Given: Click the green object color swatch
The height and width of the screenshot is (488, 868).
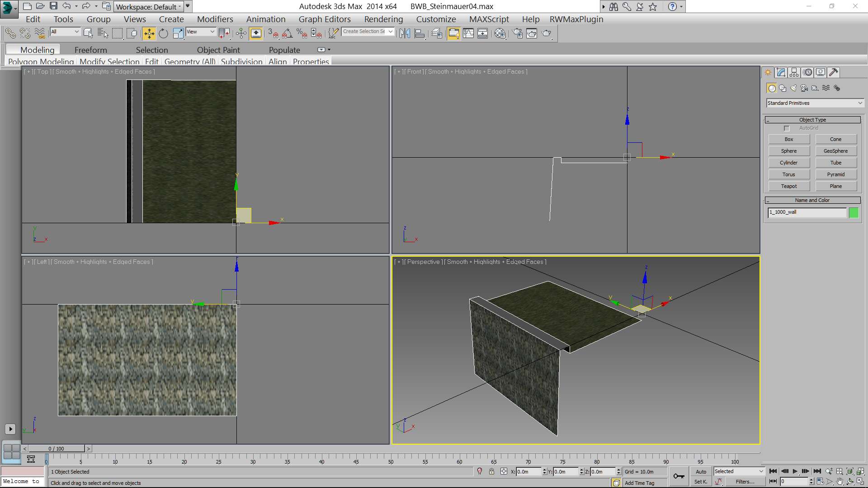Looking at the screenshot, I should [854, 212].
